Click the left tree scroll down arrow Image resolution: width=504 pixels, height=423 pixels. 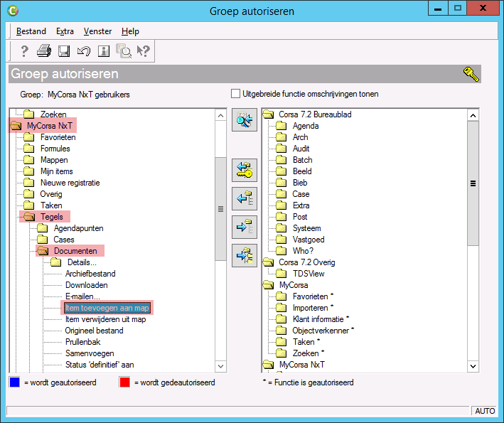(220, 366)
